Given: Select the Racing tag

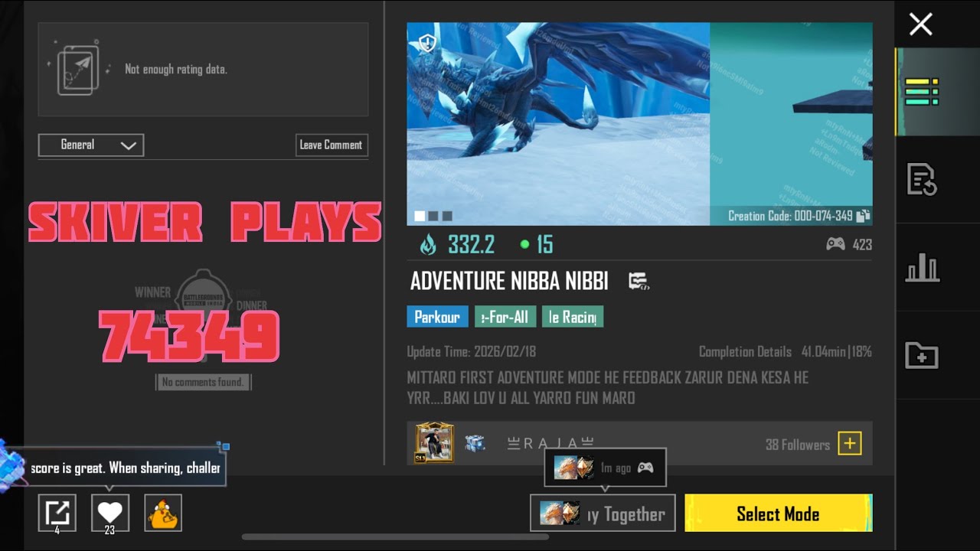Looking at the screenshot, I should pyautogui.click(x=573, y=317).
